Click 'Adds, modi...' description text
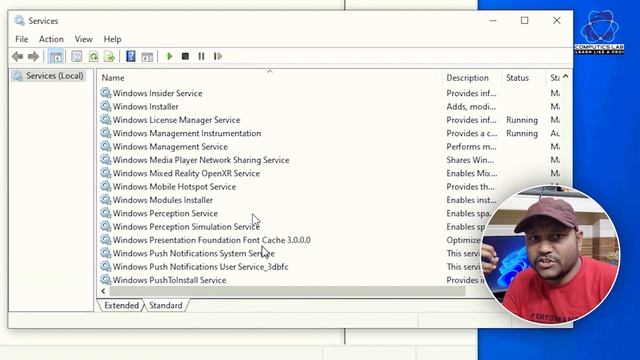 click(x=471, y=107)
